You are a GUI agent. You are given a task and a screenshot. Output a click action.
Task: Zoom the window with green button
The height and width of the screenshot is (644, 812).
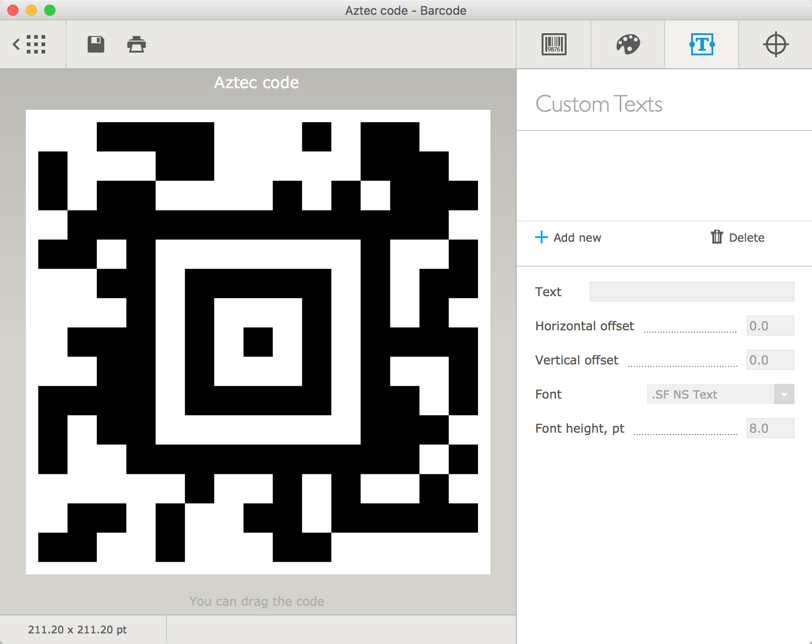50,10
